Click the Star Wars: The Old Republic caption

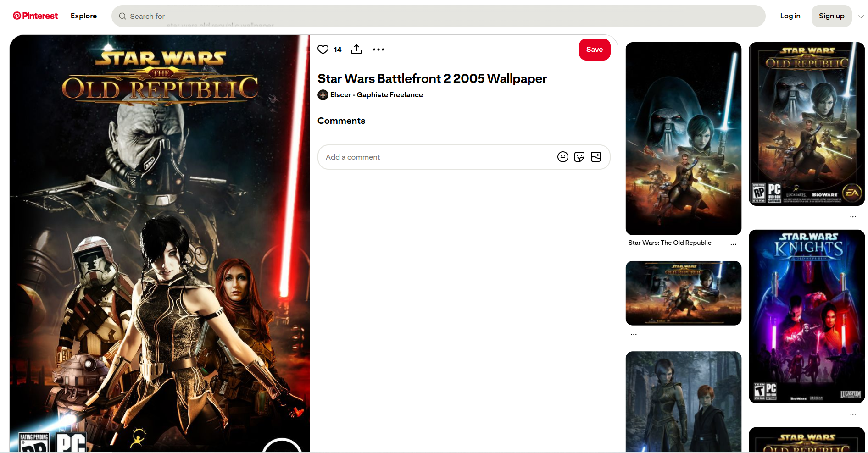pos(670,243)
